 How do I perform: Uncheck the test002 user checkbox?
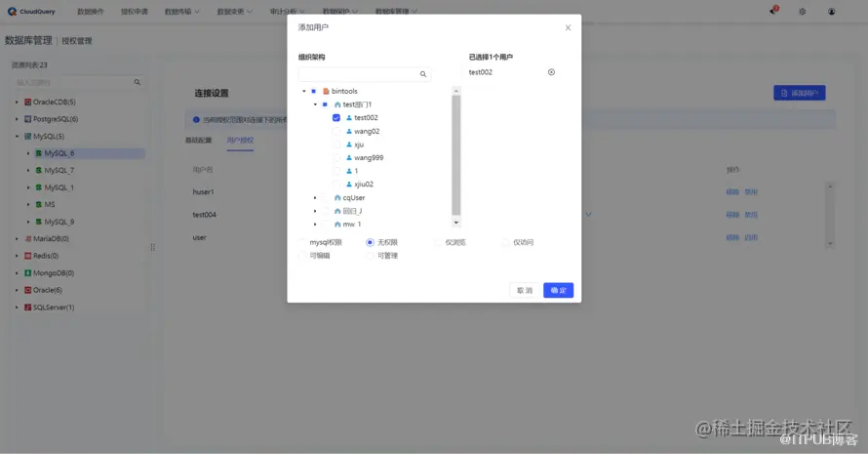pyautogui.click(x=336, y=117)
